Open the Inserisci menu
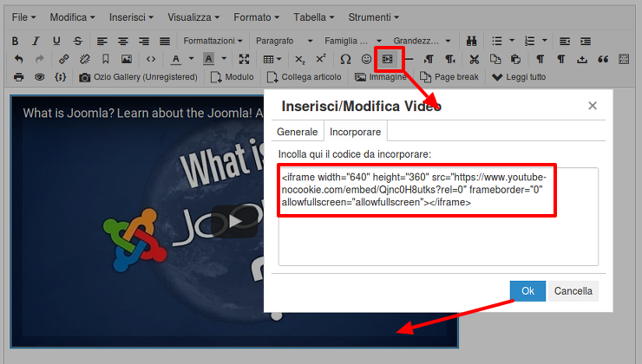Screen dimensions: 642x364 (131, 17)
